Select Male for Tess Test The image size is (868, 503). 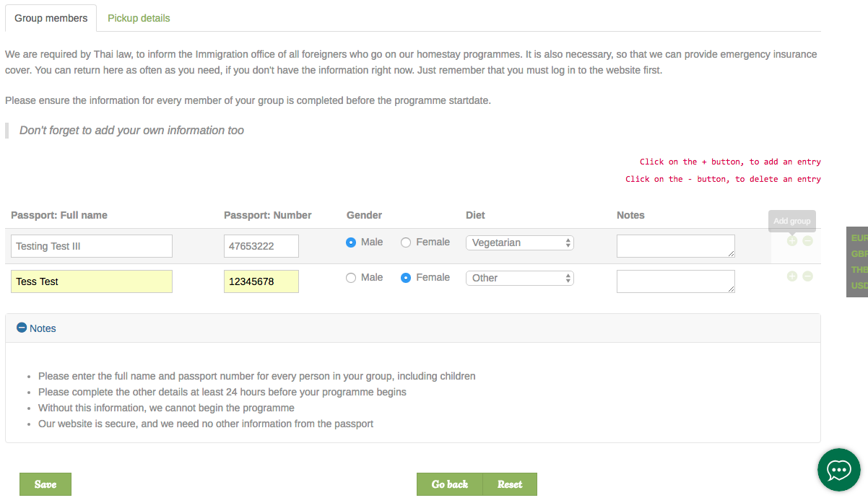(x=351, y=278)
